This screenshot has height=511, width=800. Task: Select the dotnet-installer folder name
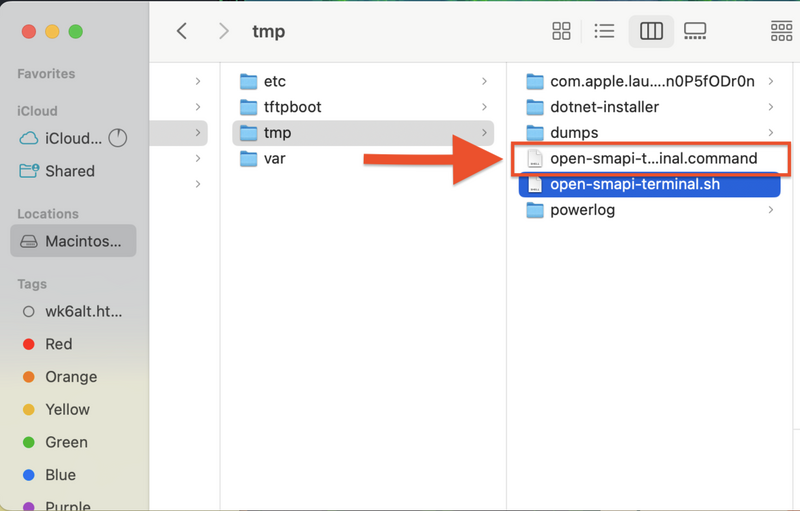tap(605, 107)
